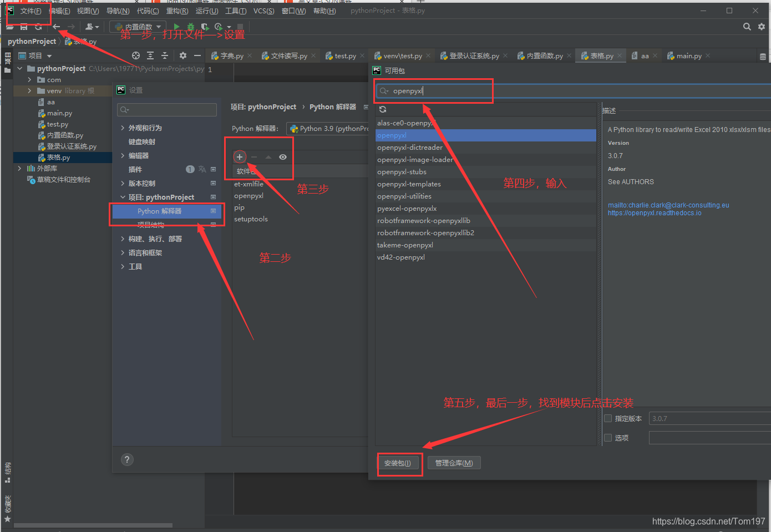Image resolution: width=771 pixels, height=532 pixels.
Task: Expand 构建、执行、部署 settings category
Action: (123, 239)
